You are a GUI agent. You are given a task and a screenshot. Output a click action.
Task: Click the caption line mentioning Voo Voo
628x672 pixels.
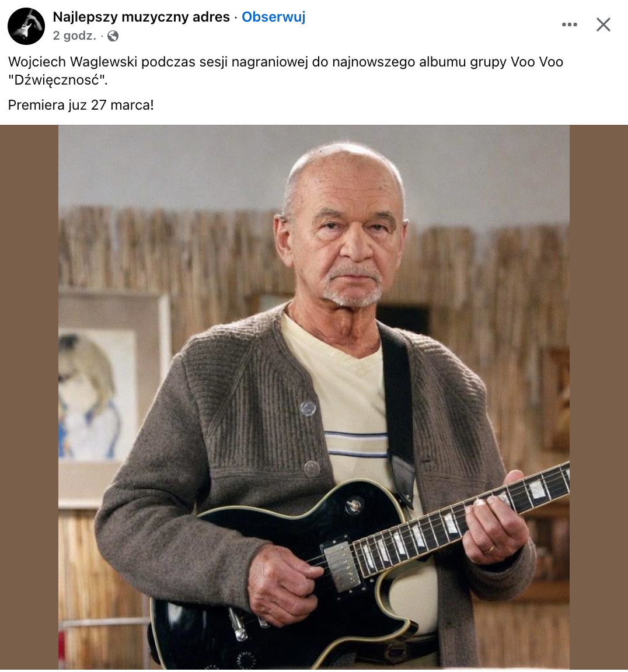pyautogui.click(x=285, y=62)
